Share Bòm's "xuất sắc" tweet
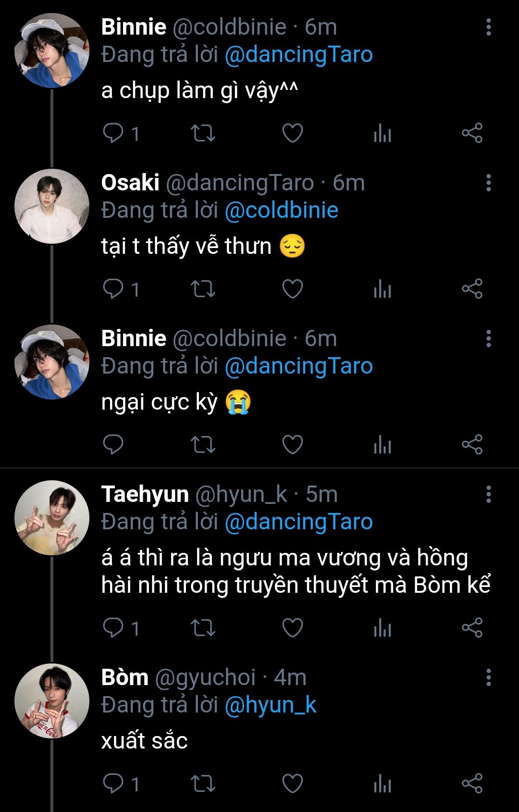Image resolution: width=519 pixels, height=812 pixels. point(472,784)
